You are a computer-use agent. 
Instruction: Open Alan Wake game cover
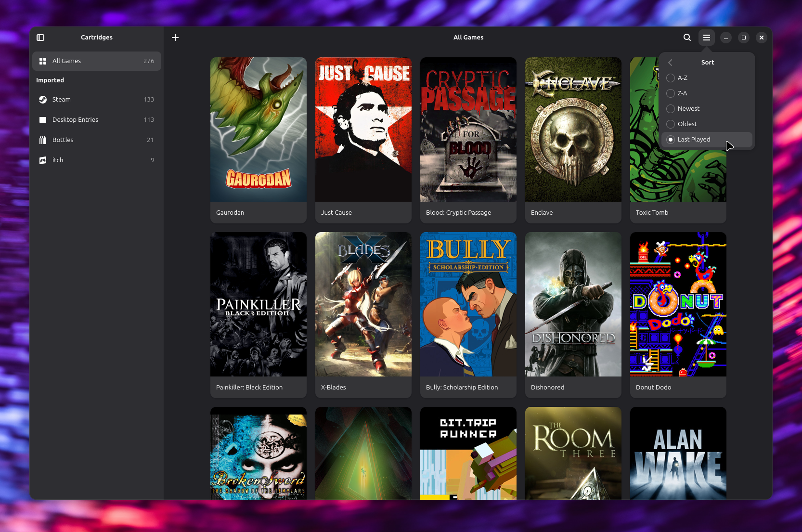(x=678, y=453)
